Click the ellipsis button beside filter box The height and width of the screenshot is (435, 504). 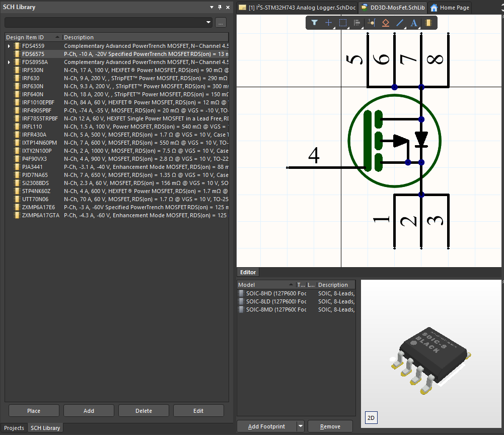[221, 23]
